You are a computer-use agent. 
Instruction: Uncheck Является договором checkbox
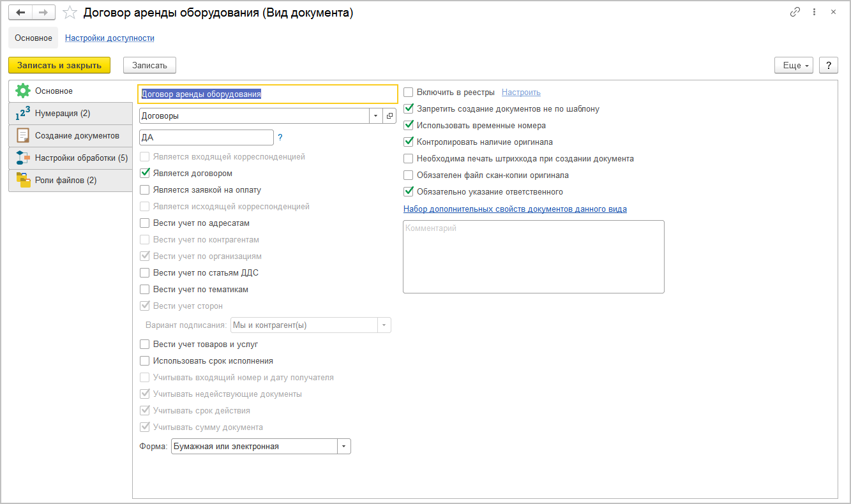click(145, 174)
